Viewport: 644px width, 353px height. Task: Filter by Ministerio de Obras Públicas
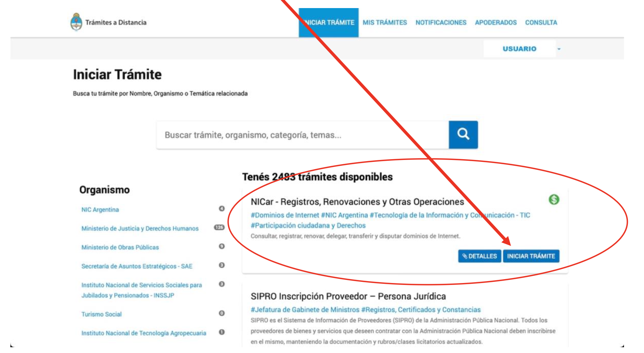click(x=120, y=247)
